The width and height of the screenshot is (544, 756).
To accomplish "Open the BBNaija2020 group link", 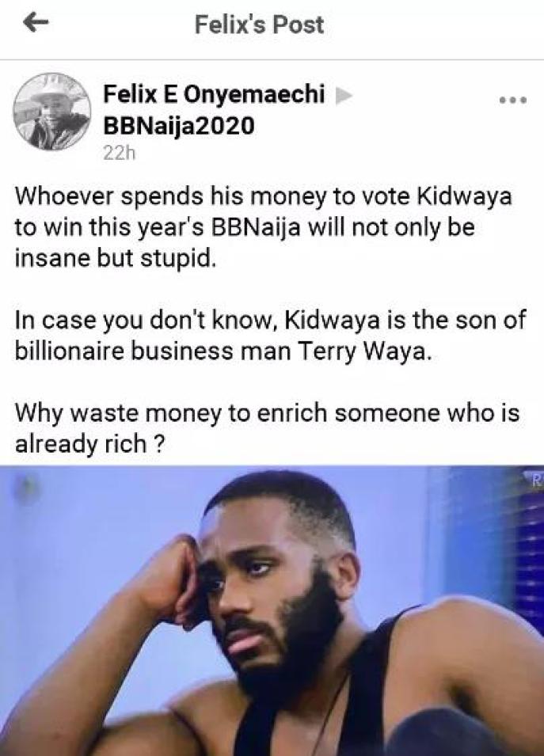I will pyautogui.click(x=179, y=127).
